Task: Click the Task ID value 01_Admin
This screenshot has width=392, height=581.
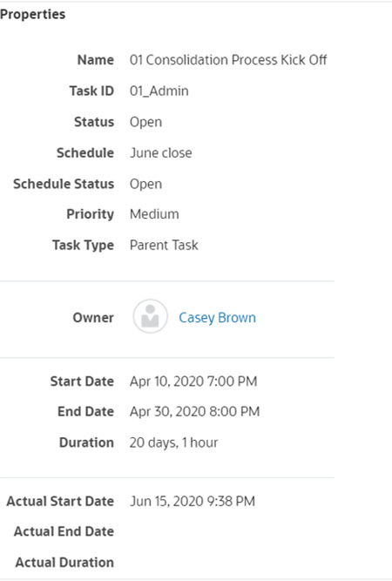Action: (x=159, y=91)
